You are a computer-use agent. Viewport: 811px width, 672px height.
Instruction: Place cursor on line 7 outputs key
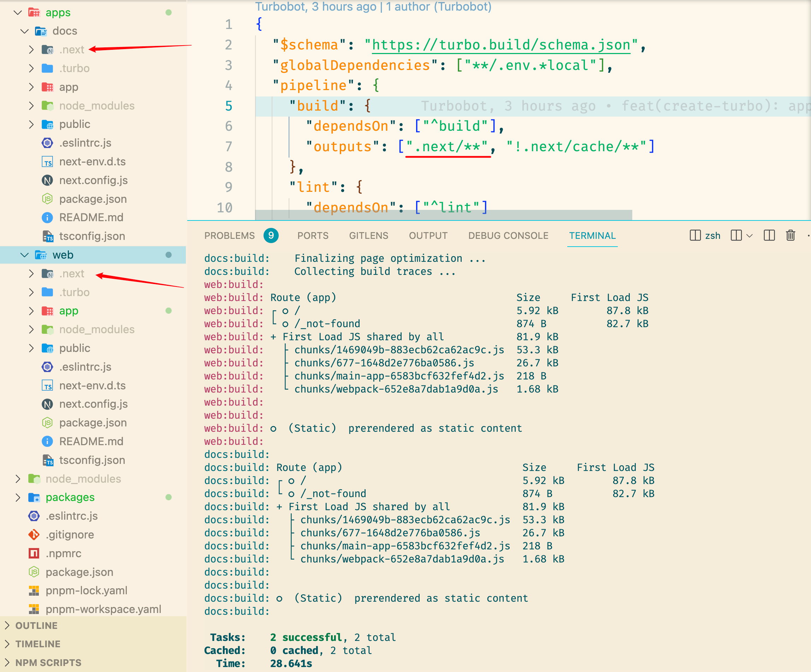click(343, 146)
